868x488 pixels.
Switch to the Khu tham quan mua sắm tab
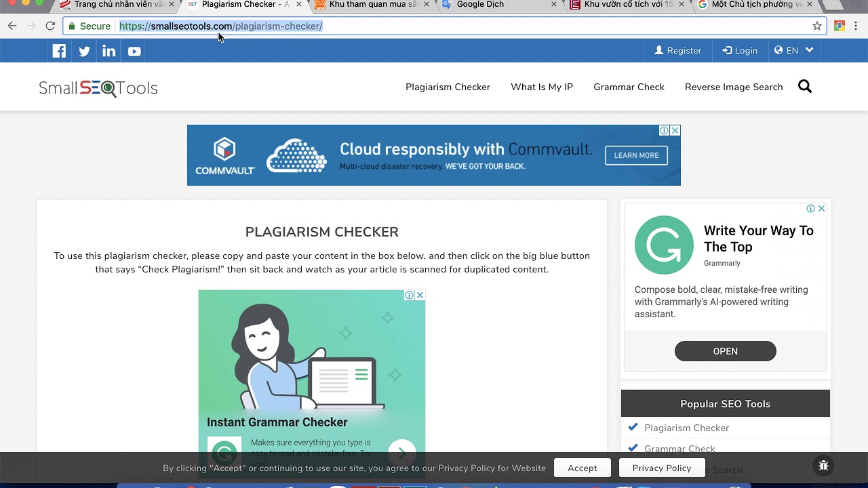370,5
